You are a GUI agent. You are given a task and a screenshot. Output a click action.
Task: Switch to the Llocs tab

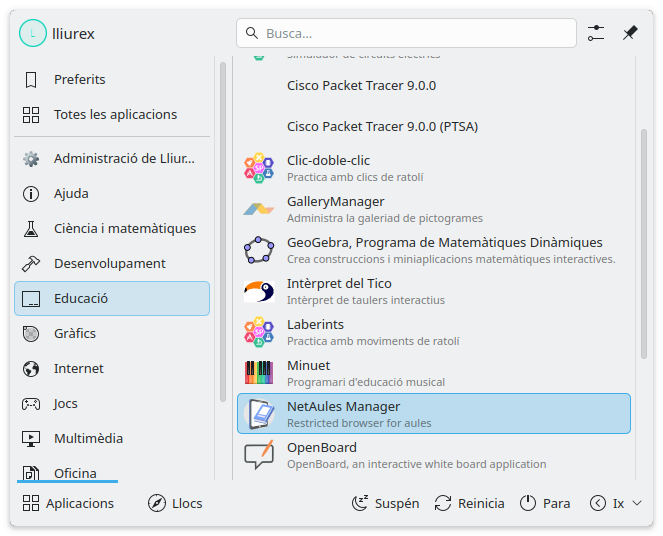[x=175, y=503]
